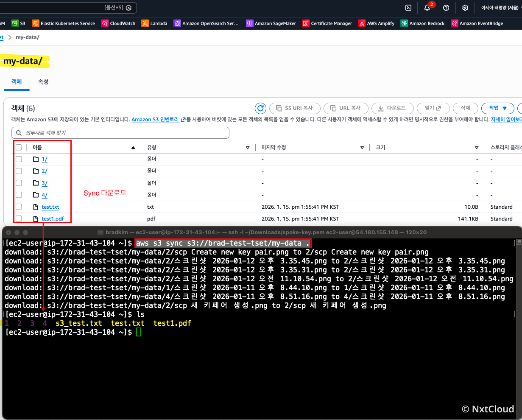Viewport: 522px width, 420px height.
Task: Open the Amazon S3 인벤토리 link
Action: 159,120
